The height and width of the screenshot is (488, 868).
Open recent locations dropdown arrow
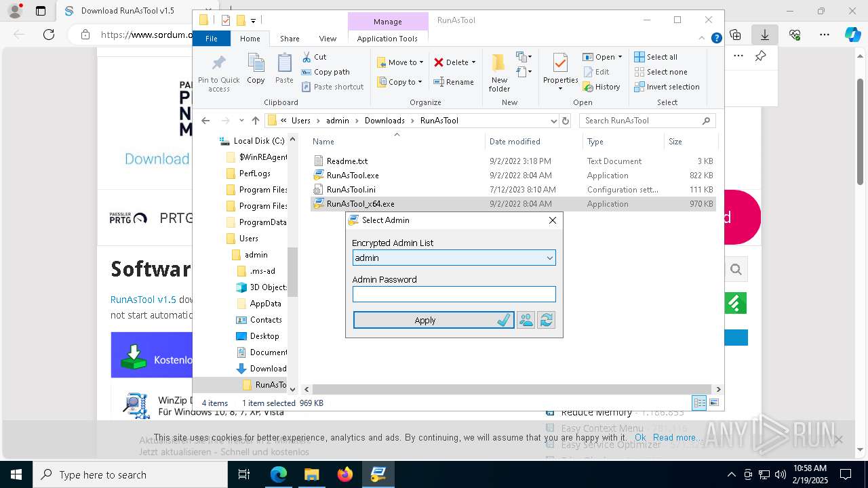coord(241,121)
